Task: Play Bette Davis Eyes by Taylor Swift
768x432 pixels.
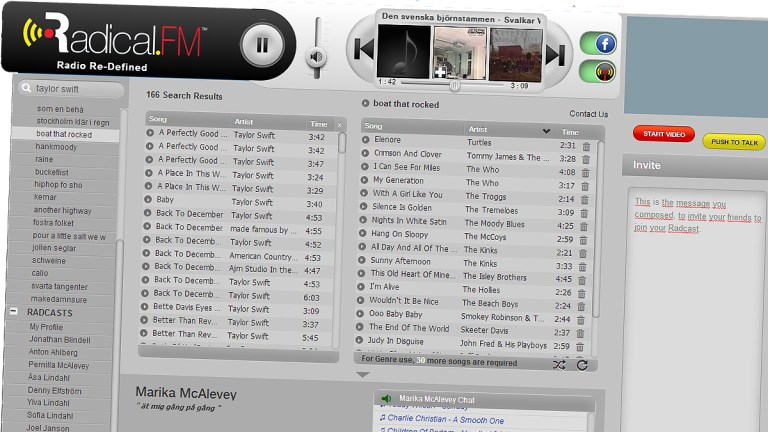Action: pyautogui.click(x=144, y=307)
